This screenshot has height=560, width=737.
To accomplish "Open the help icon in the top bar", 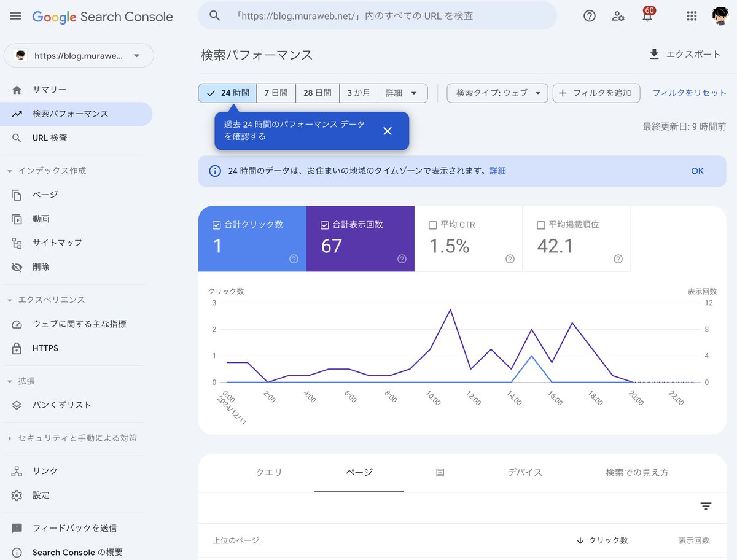I will click(x=589, y=16).
